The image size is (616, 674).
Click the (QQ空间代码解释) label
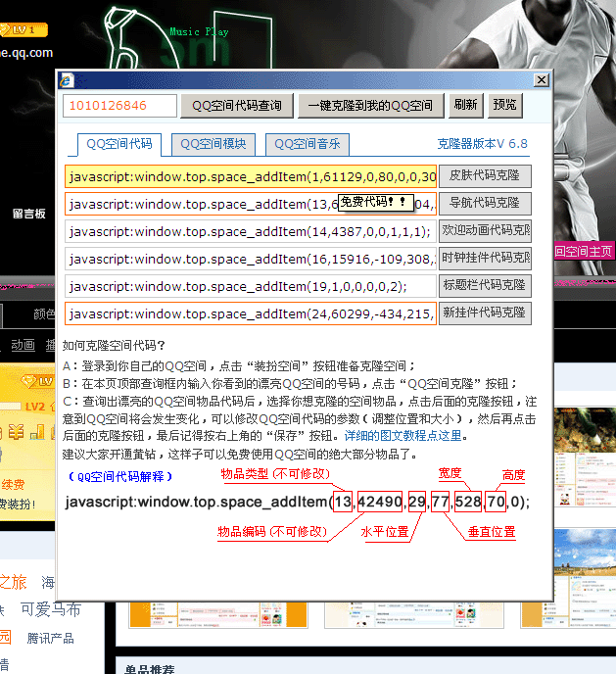click(x=120, y=477)
